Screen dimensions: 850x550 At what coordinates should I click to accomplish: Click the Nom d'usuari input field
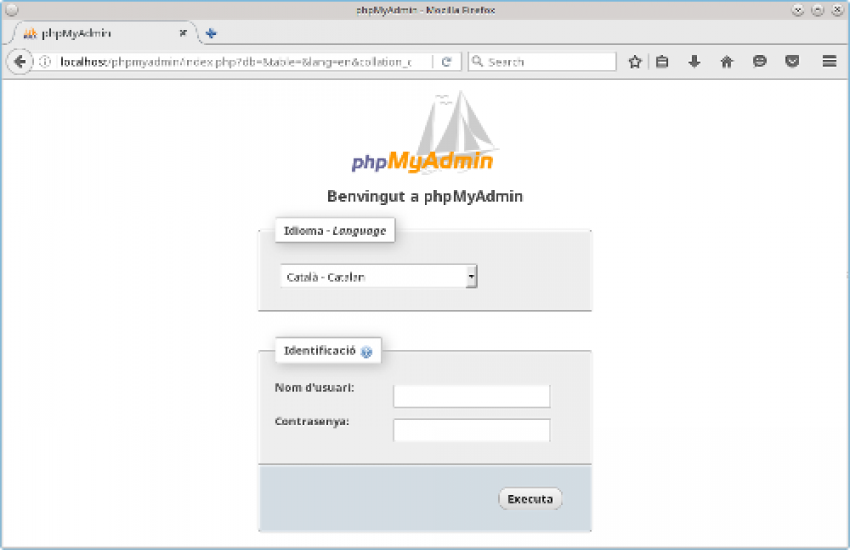click(x=472, y=396)
